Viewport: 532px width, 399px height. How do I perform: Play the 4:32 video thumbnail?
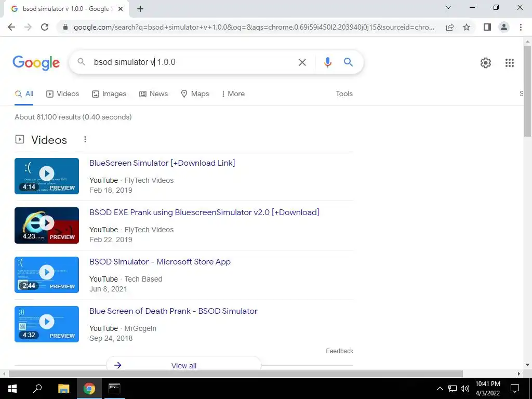coord(47,324)
